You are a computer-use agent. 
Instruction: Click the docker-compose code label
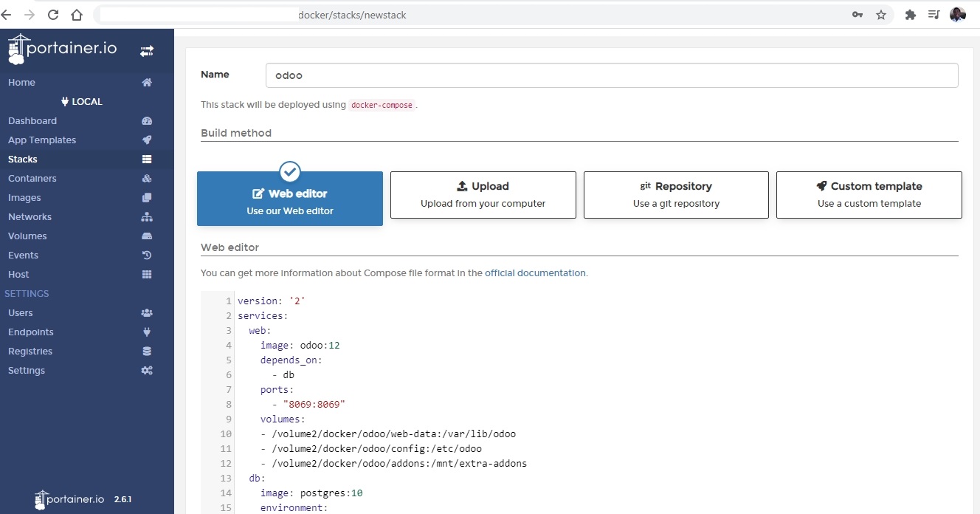[x=382, y=105]
